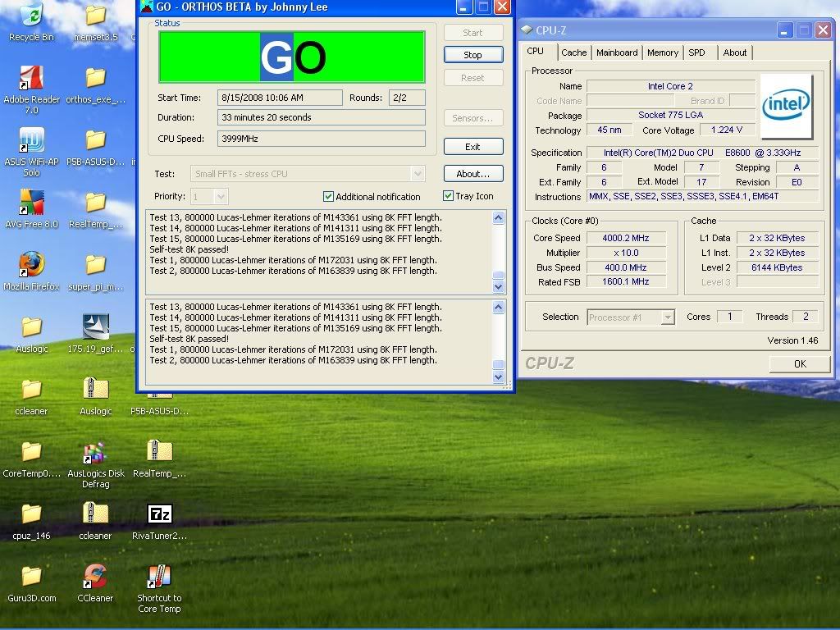Screen dimensions: 840x630
Task: Select the CPU tab in CPU-Z
Action: pyautogui.click(x=535, y=52)
